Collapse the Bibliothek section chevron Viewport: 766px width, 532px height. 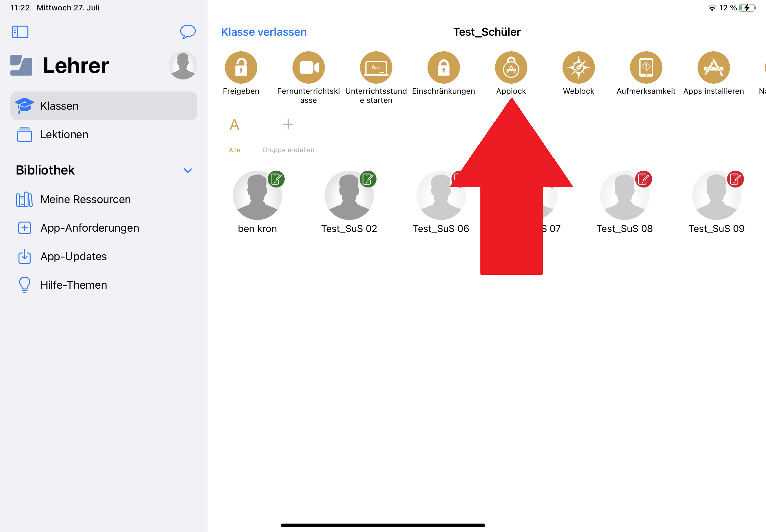point(188,170)
